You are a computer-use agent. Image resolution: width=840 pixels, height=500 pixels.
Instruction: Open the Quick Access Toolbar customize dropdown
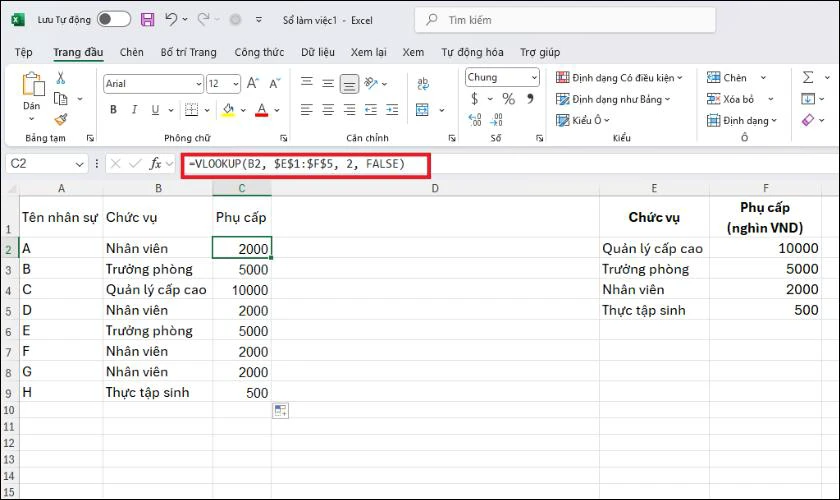[x=259, y=20]
